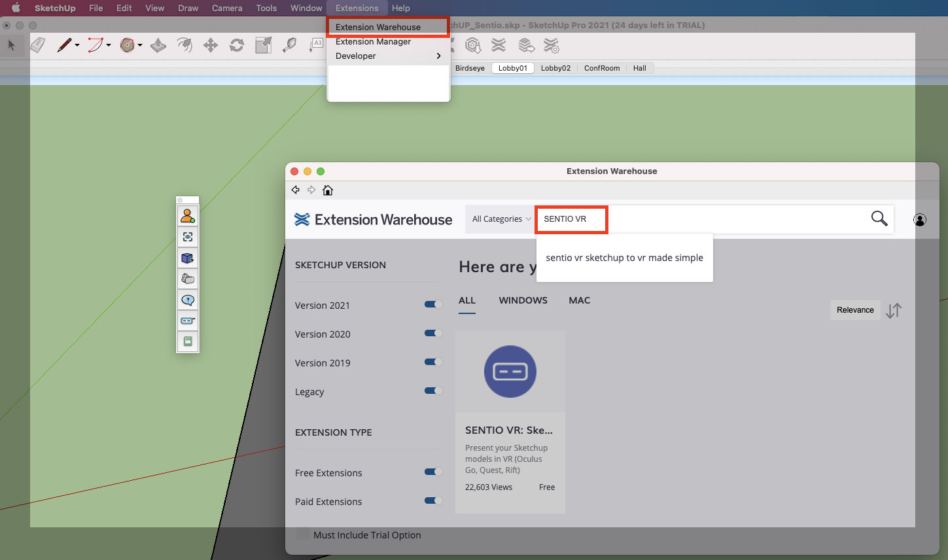Open the Extension Warehouse home page
948x560 pixels.
328,190
